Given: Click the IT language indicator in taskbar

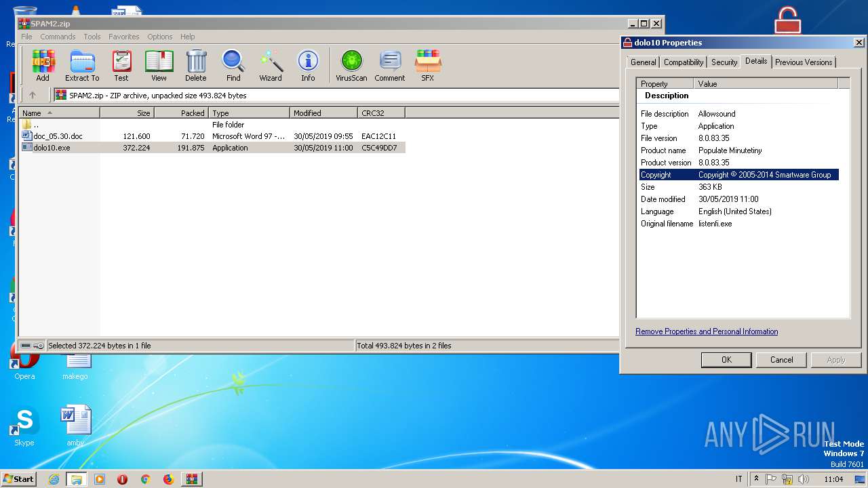Looking at the screenshot, I should pos(738,479).
